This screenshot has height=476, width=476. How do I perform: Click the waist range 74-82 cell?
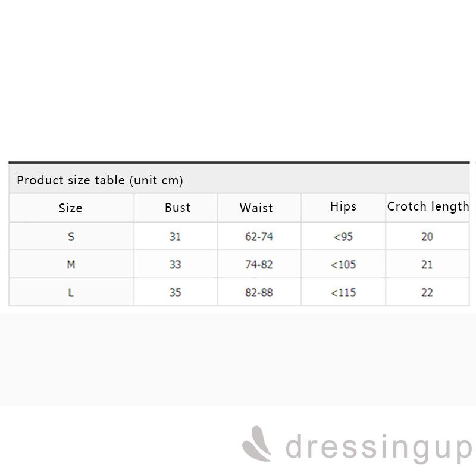(259, 265)
